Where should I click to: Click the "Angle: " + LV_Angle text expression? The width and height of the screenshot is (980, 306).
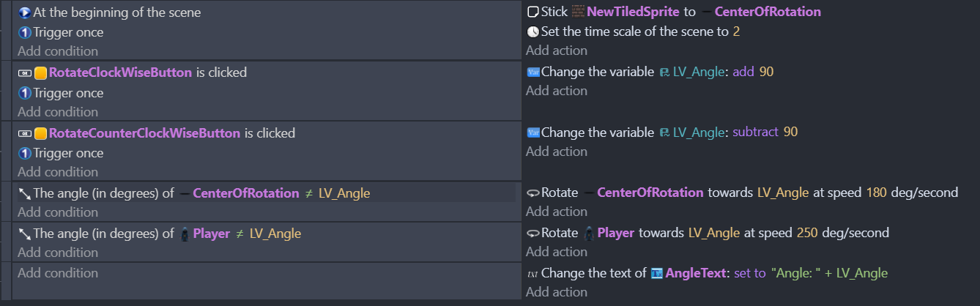[x=829, y=273]
